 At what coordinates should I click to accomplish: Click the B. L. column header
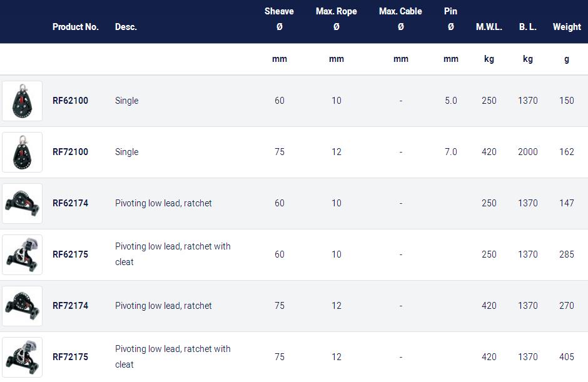[x=527, y=27]
